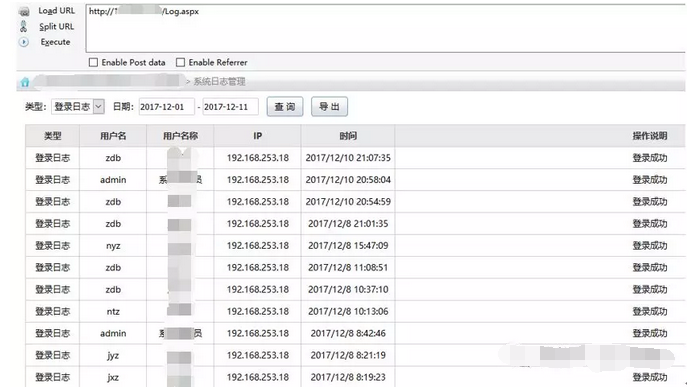Click zdb in the 21:07:35 row
The width and height of the screenshot is (696, 391).
coord(113,158)
